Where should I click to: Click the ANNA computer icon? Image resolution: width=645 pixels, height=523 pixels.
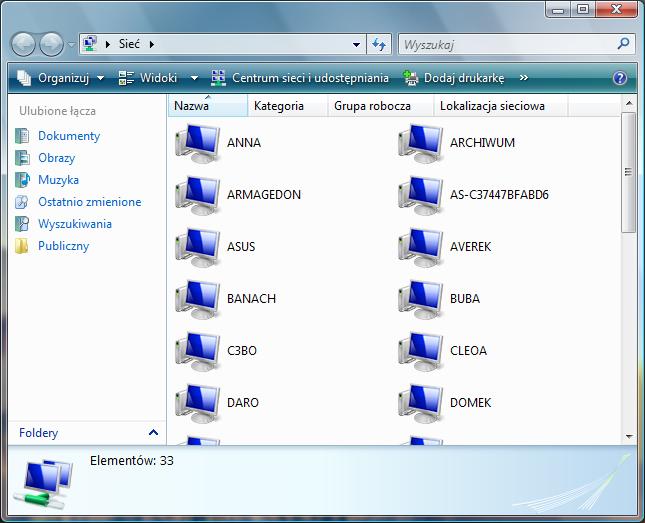pos(197,143)
